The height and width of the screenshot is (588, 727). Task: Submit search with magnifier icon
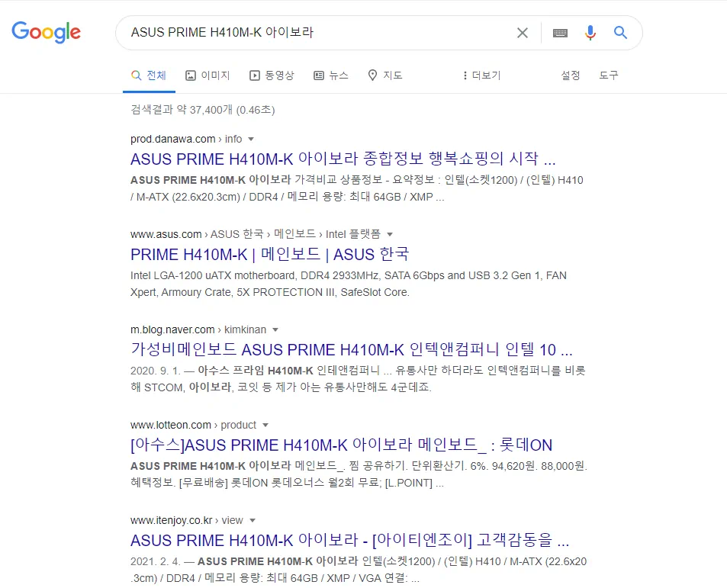620,33
